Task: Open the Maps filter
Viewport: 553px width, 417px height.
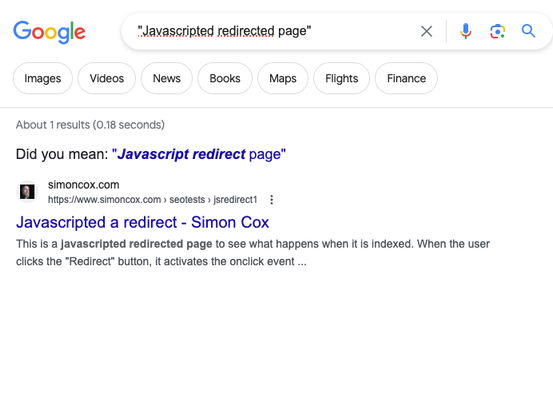Action: pyautogui.click(x=282, y=78)
